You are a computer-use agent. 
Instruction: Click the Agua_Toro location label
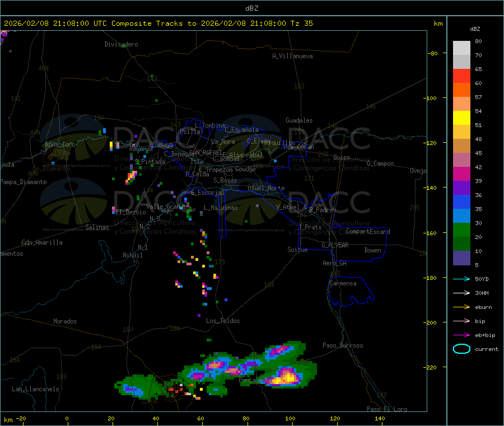click(60, 144)
